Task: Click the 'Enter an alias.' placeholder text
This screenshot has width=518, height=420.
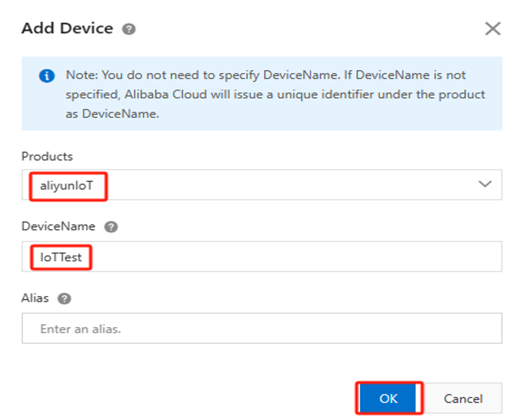Action: pos(80,329)
